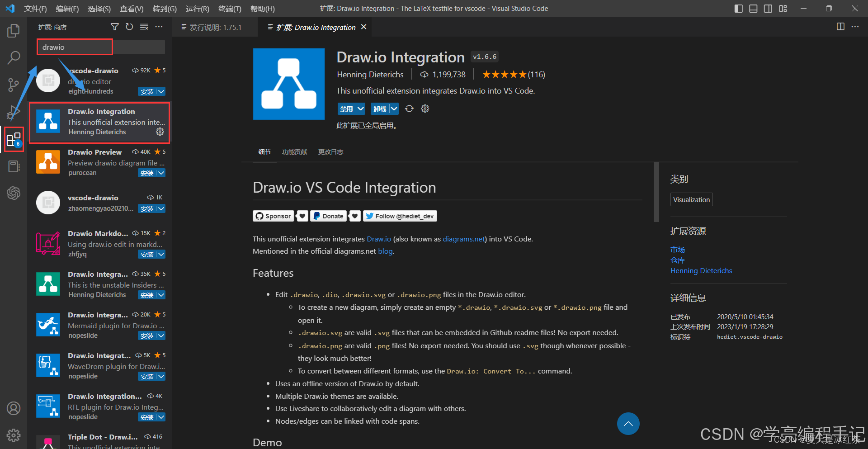The width and height of the screenshot is (868, 449).
Task: Toggle bottom panel layout icon
Action: click(753, 9)
